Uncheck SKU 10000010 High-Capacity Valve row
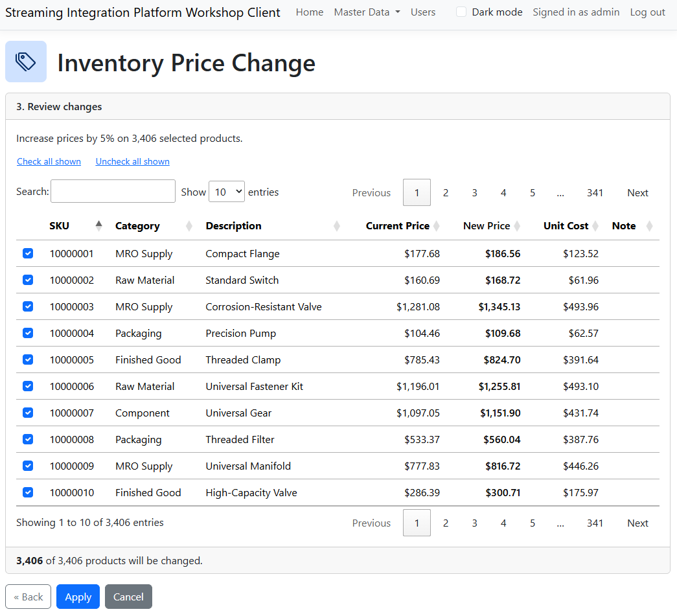Image resolution: width=677 pixels, height=616 pixels. click(x=28, y=492)
